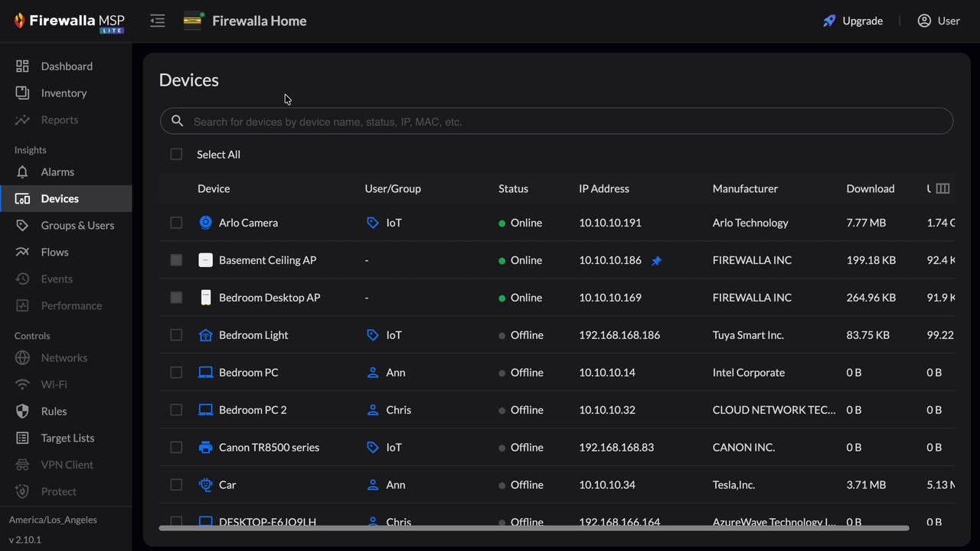Click the column settings icon in table header

(x=942, y=188)
